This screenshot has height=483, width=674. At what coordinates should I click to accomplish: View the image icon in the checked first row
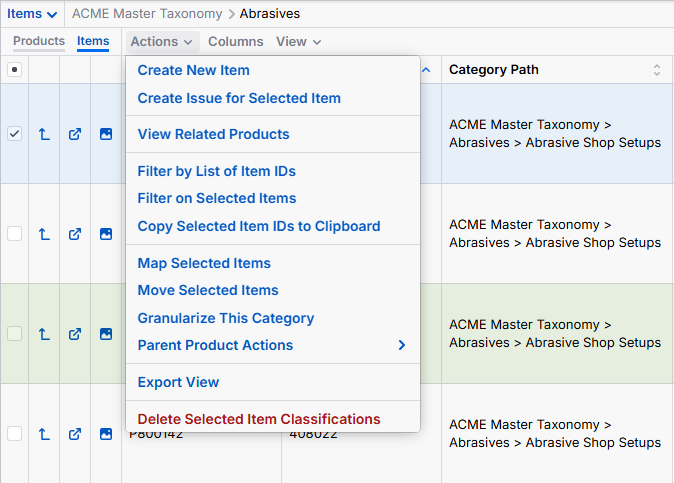click(x=106, y=134)
